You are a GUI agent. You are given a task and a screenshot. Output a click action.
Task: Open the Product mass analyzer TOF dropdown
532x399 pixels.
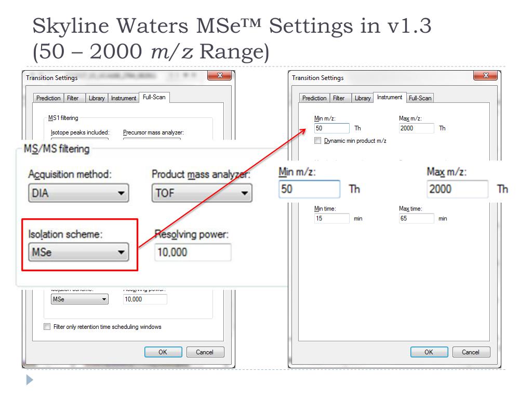(x=202, y=193)
